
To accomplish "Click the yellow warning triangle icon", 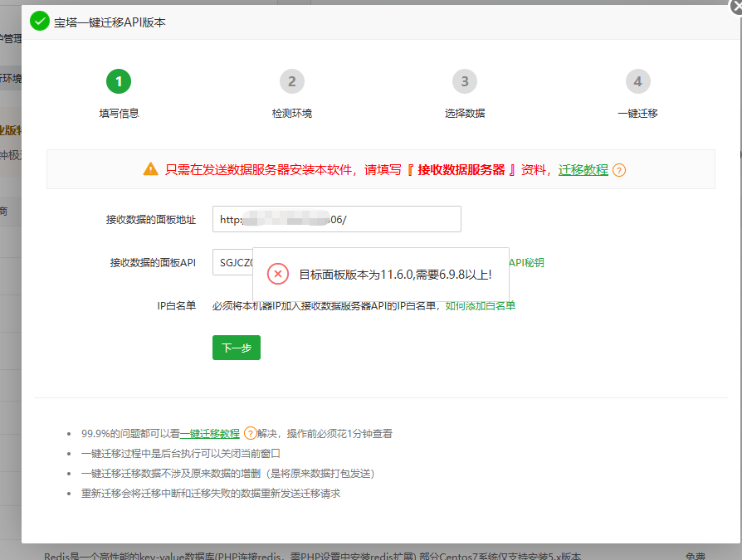I will (150, 169).
